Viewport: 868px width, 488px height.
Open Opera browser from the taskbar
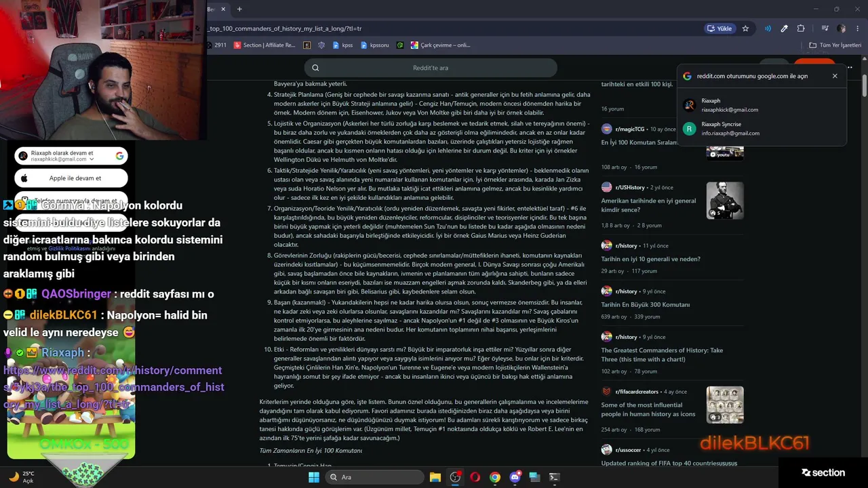pos(475,477)
